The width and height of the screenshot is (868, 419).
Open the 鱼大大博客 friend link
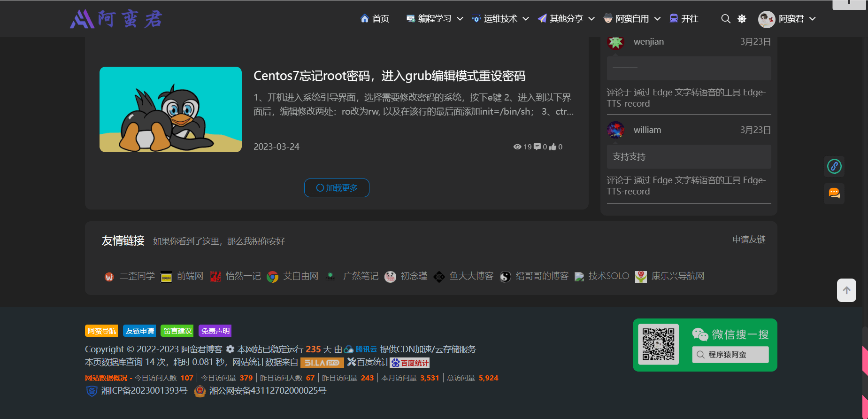(463, 276)
